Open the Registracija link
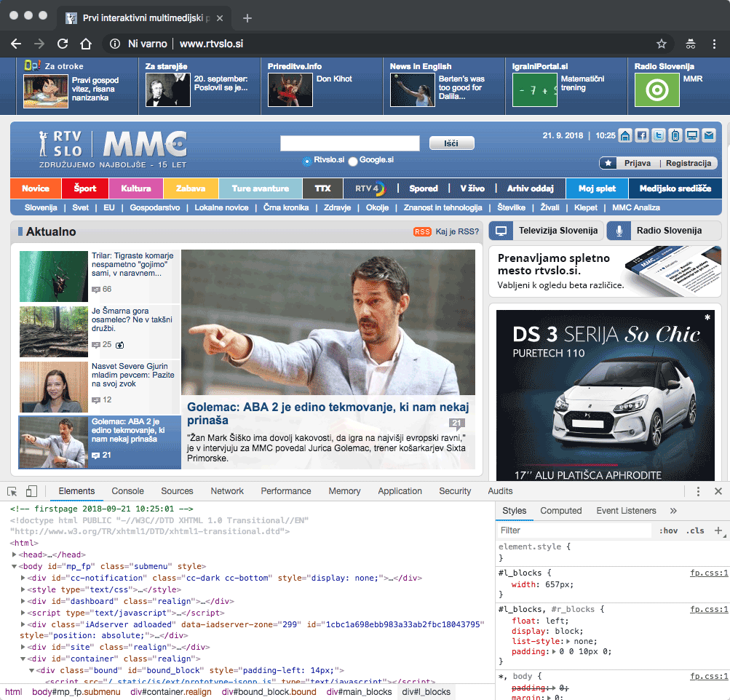The height and width of the screenshot is (700, 730). click(688, 163)
